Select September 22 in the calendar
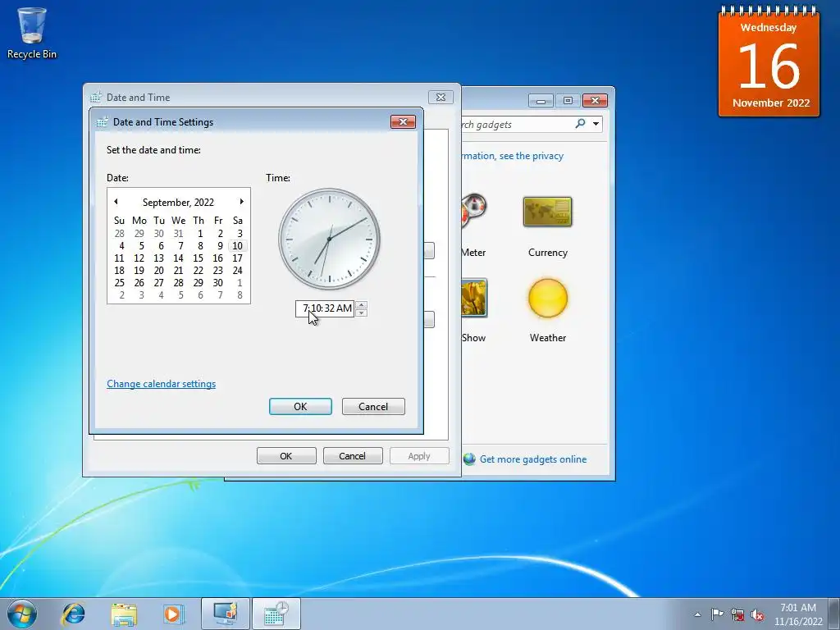Image resolution: width=840 pixels, height=630 pixels. [199, 271]
